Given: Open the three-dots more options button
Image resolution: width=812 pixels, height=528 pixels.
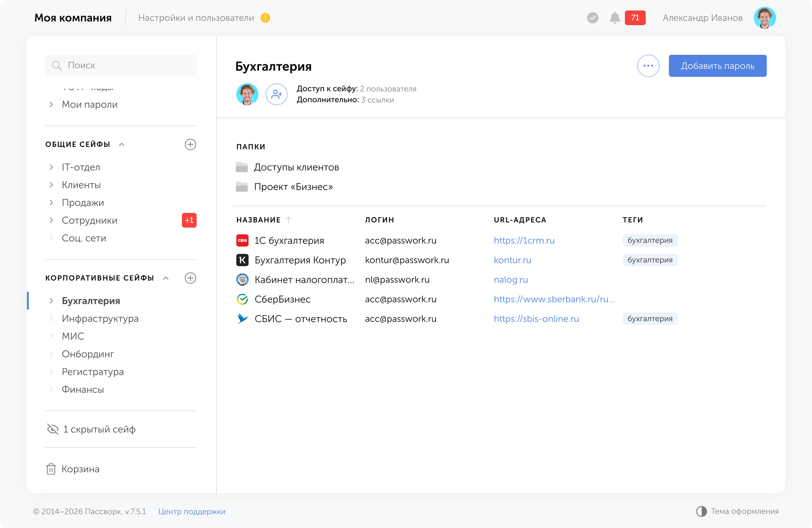Looking at the screenshot, I should point(648,66).
